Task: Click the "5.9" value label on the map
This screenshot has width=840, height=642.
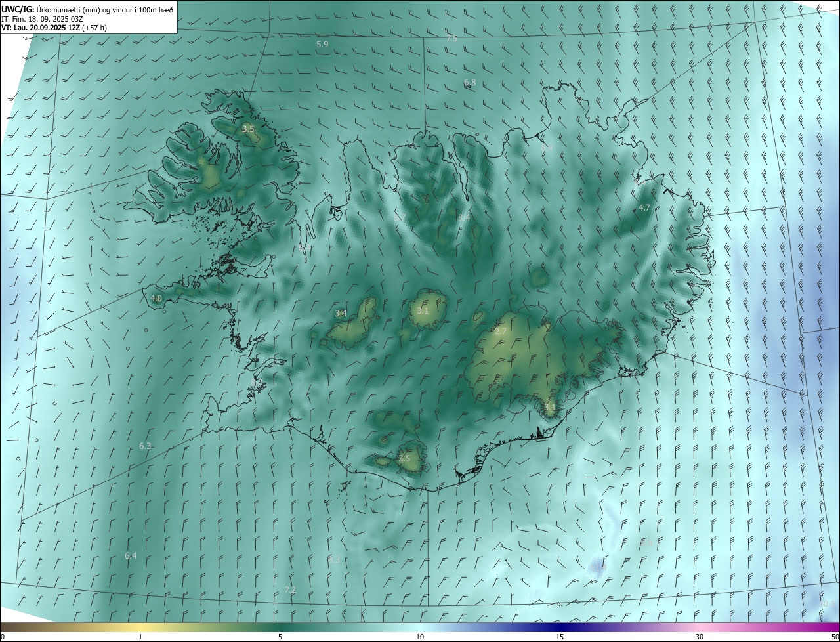Action: pos(322,45)
